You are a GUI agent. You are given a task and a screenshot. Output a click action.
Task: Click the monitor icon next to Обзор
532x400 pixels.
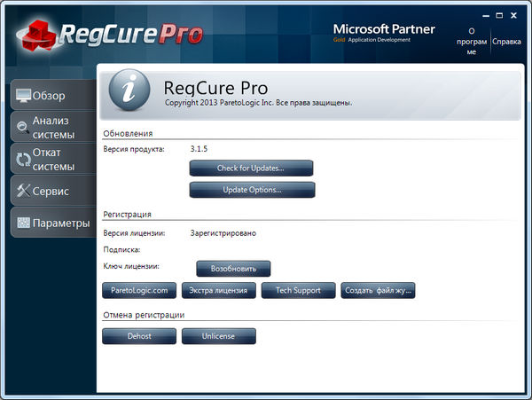pyautogui.click(x=24, y=96)
